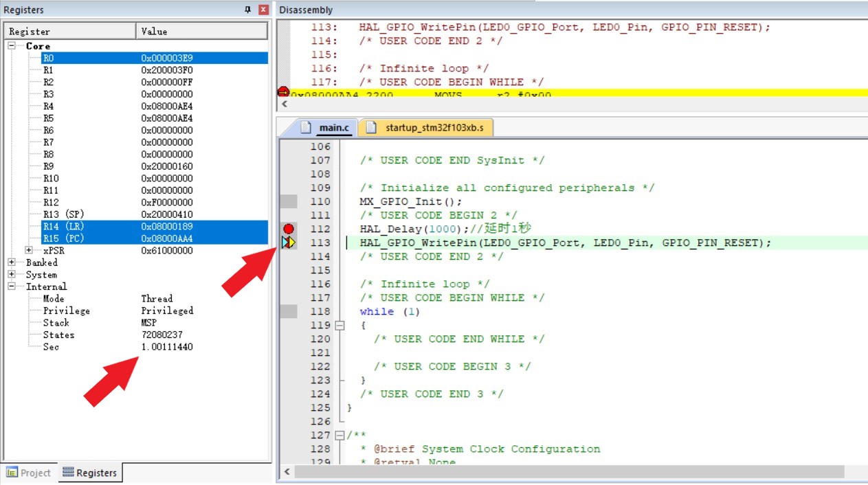Screen dimensions: 868x485
Task: Select register R2 in the list
Action: (155, 82)
